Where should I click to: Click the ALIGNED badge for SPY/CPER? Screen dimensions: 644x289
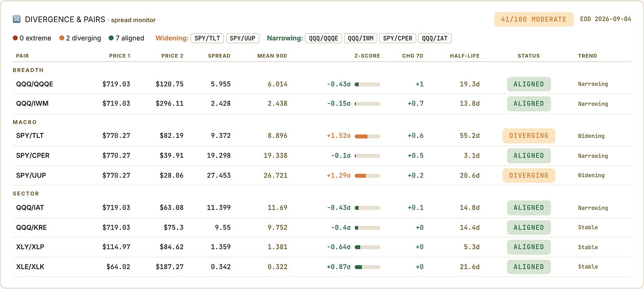(x=529, y=156)
